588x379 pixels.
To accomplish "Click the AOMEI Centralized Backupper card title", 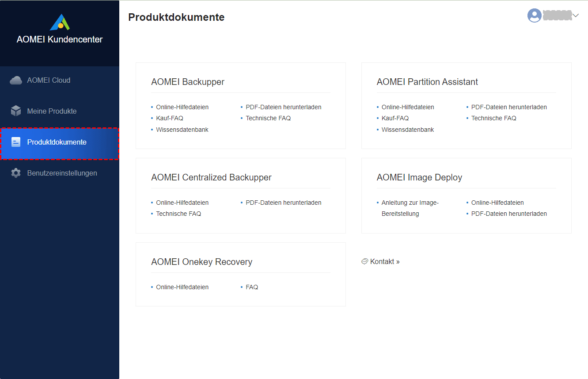I will pos(211,177).
